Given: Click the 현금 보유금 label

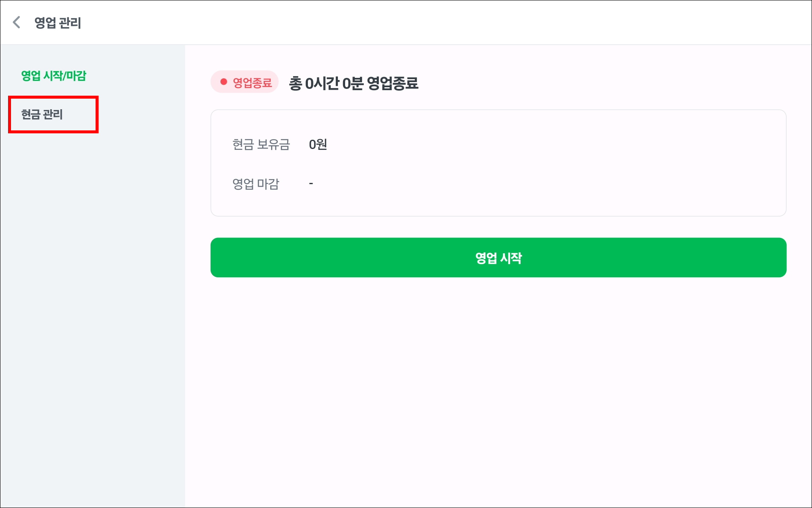Looking at the screenshot, I should pyautogui.click(x=261, y=144).
